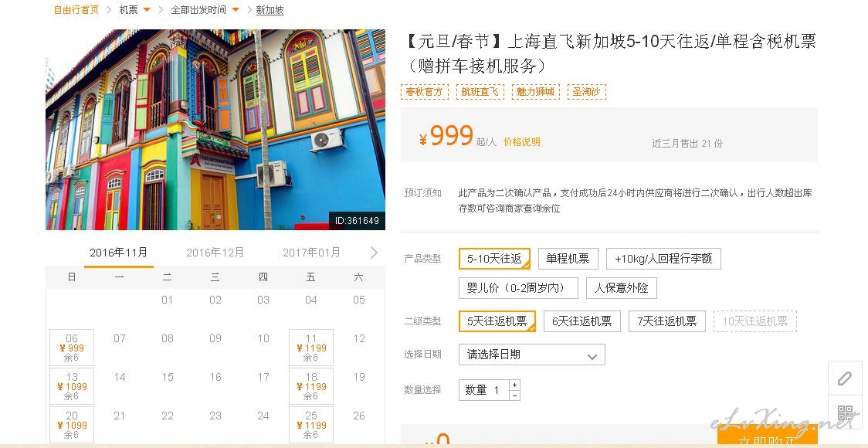
Task: Switch to the 2016年12月 calendar tab
Action: coord(215,253)
